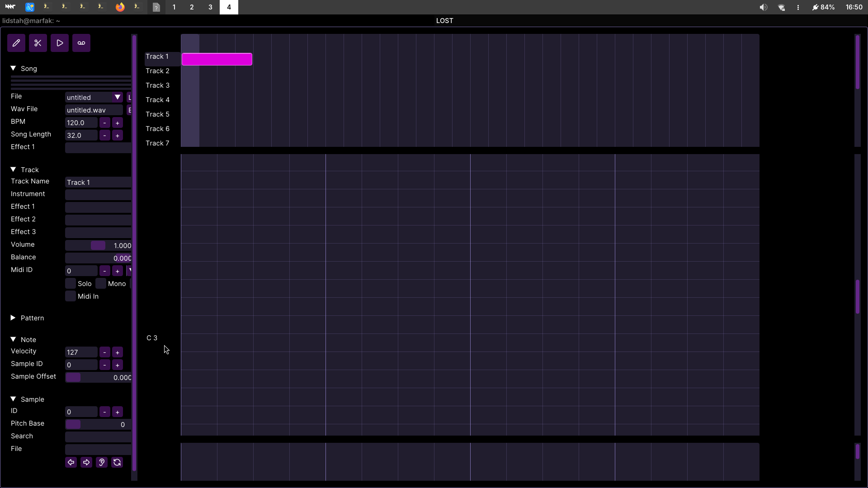This screenshot has height=488, width=868.
Task: Select the scissors cut tool
Action: (38, 43)
